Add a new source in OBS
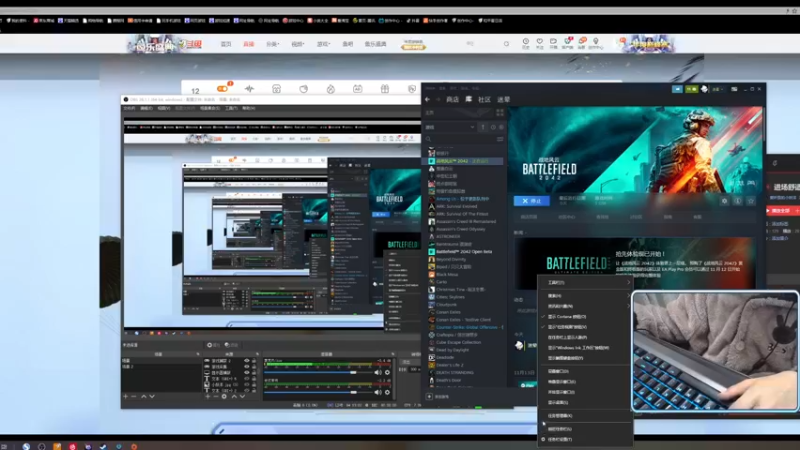The height and width of the screenshot is (450, 800). 207,396
